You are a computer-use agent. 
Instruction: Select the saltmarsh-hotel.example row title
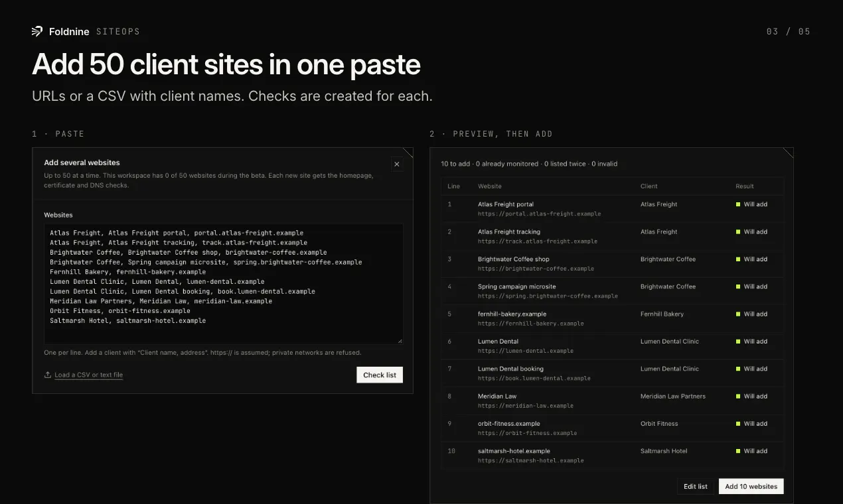[514, 451]
